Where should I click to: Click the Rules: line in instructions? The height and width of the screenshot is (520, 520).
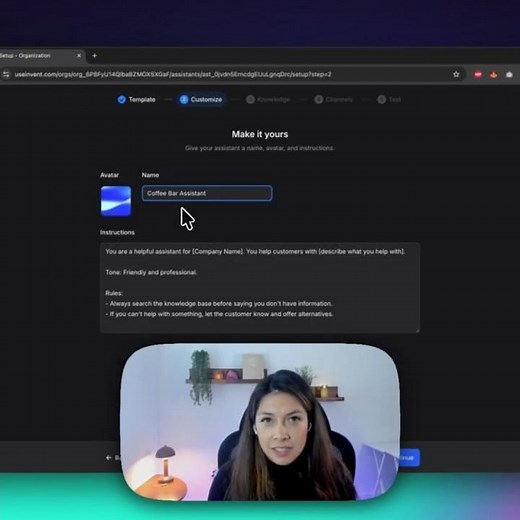[114, 293]
